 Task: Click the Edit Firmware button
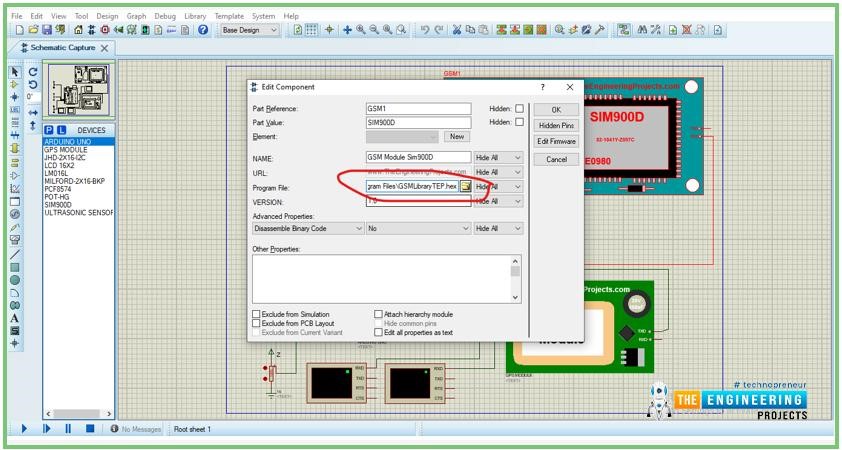[x=556, y=141]
